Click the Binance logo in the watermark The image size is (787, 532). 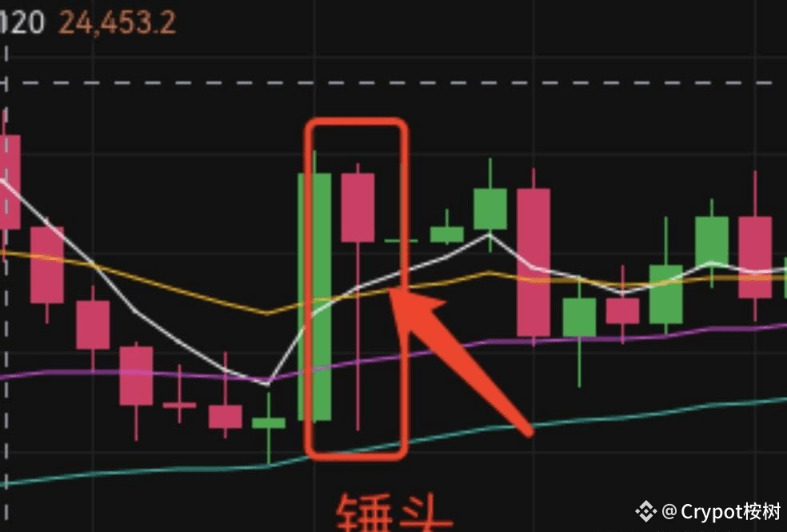coord(645,511)
